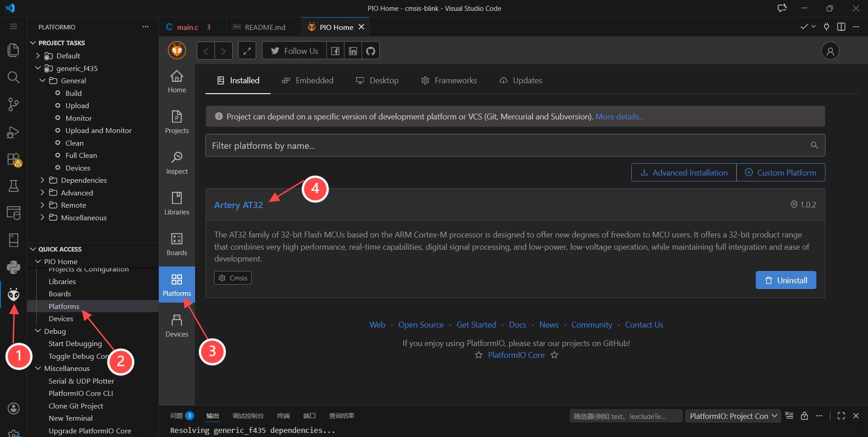Split the editor right

[841, 27]
